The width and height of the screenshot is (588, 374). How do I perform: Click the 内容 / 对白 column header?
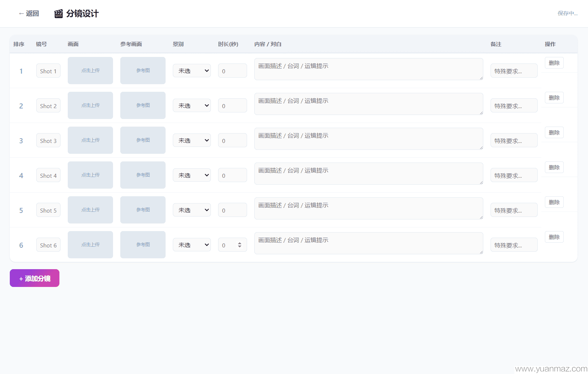click(x=268, y=44)
